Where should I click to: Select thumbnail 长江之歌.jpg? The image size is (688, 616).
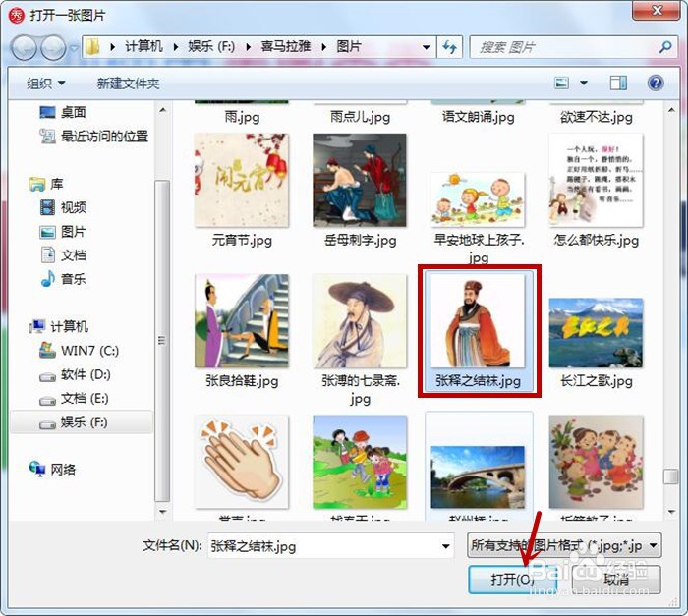point(597,333)
